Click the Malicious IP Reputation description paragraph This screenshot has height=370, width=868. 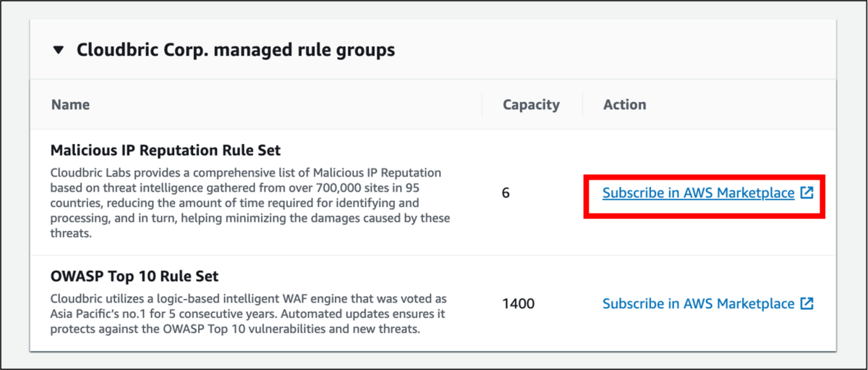(250, 203)
